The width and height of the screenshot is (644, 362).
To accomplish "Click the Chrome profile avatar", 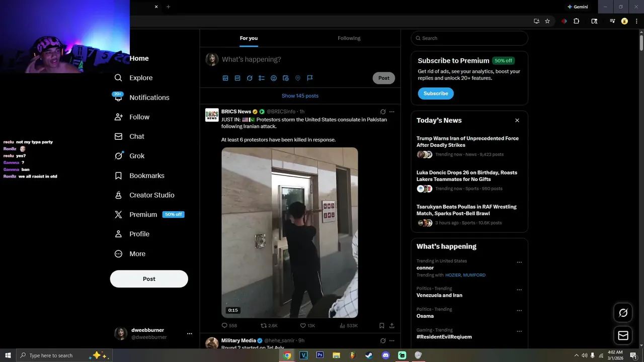I will (x=624, y=21).
